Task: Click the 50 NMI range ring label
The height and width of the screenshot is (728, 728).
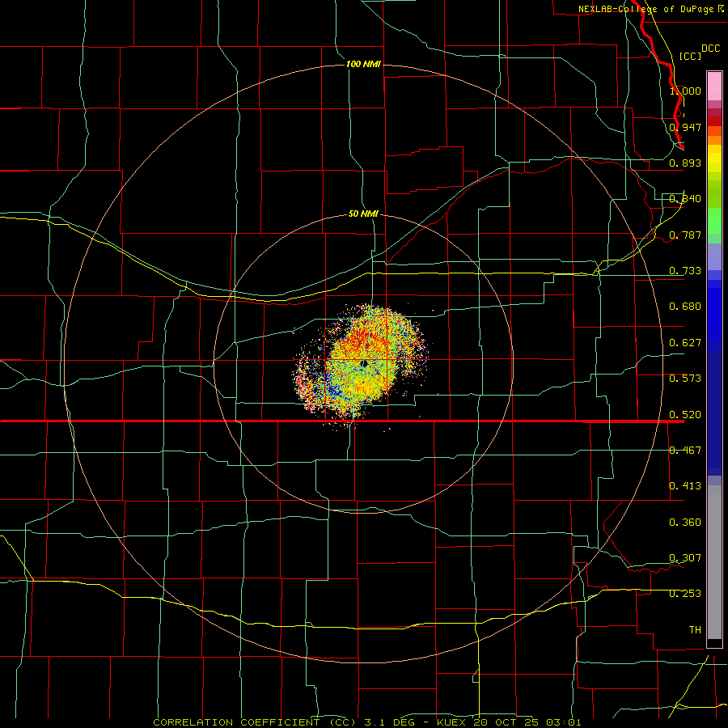Action: [363, 214]
